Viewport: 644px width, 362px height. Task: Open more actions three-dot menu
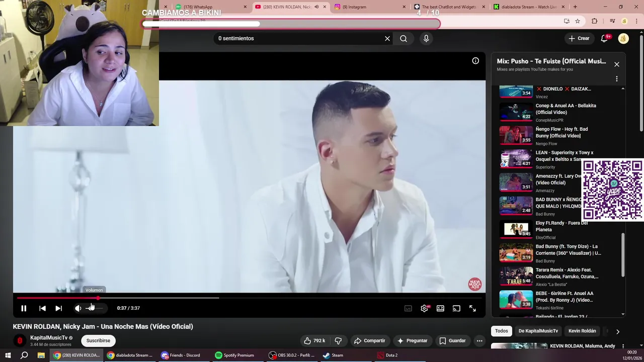pos(479,341)
